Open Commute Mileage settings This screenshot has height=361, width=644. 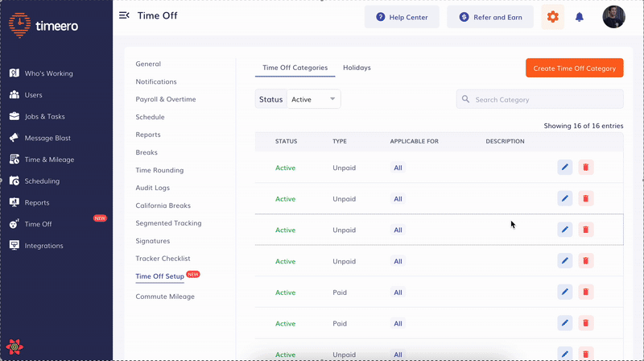pyautogui.click(x=165, y=297)
